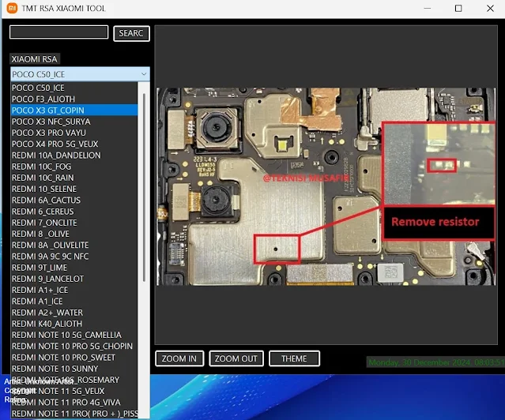Select POCO X3 GT_COPIN entry
The width and height of the screenshot is (505, 420).
click(x=74, y=111)
